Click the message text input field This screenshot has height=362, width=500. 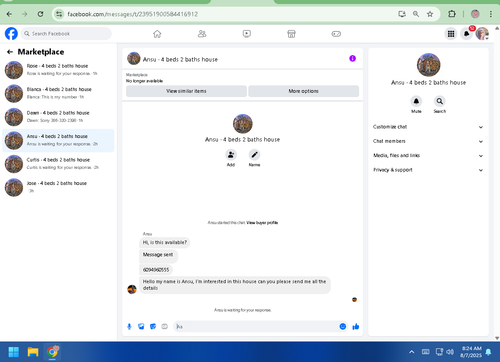(257, 326)
